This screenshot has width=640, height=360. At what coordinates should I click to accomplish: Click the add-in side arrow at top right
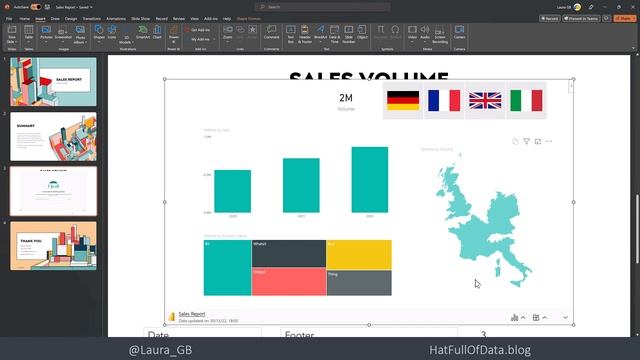pos(571,86)
